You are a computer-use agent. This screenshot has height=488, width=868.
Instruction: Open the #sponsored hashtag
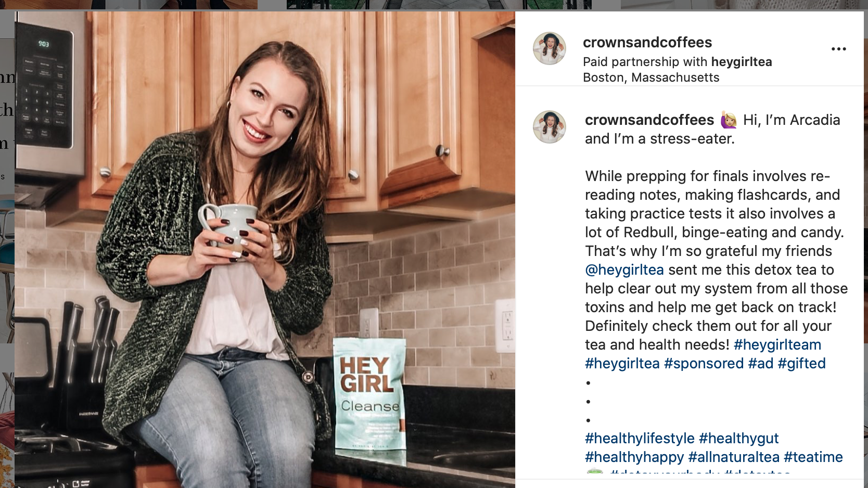point(704,364)
